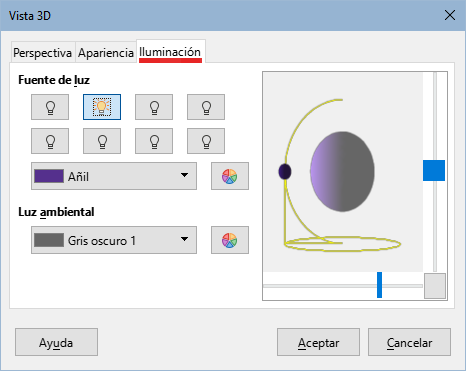Select the eighth light source bulb
This screenshot has height=371, width=466.
pyautogui.click(x=206, y=141)
